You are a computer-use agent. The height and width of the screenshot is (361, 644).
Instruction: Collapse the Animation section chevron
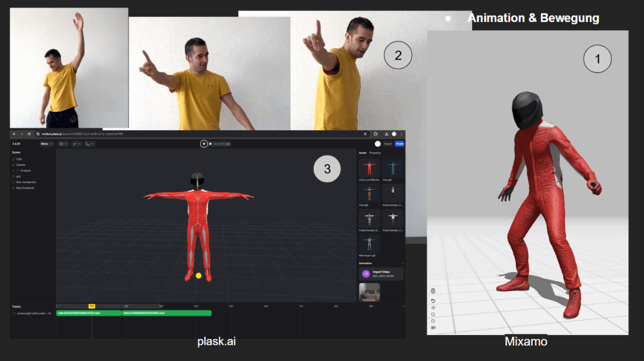pyautogui.click(x=402, y=263)
